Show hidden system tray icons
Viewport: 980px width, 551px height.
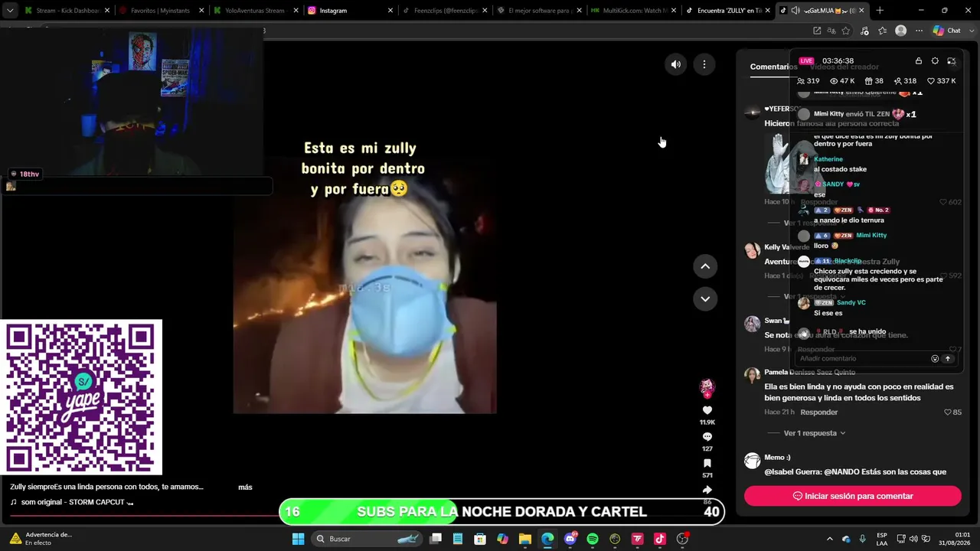[829, 539]
